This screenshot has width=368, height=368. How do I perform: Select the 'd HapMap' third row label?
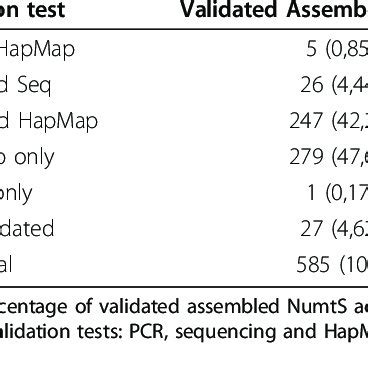49,121
